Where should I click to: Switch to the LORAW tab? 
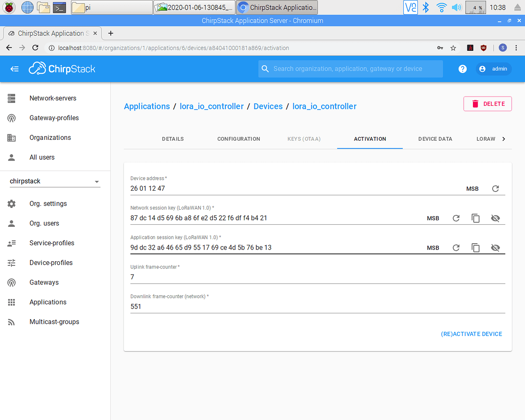click(x=486, y=139)
